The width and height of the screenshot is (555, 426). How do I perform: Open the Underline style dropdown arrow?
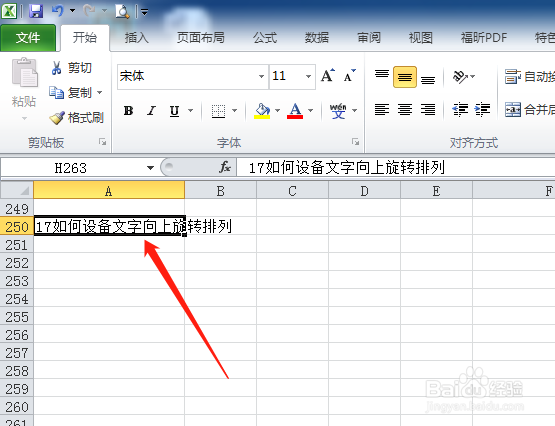coord(190,111)
